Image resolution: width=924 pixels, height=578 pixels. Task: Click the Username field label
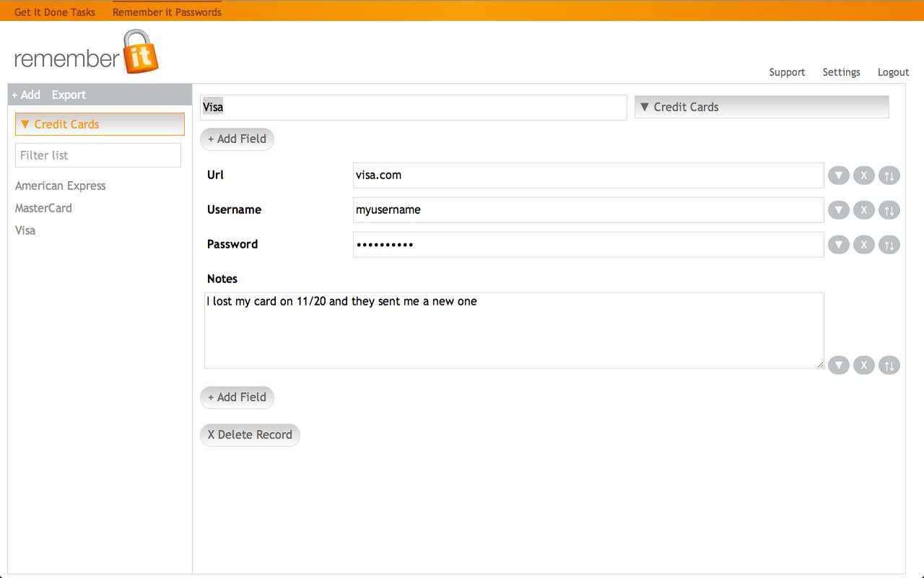coord(234,210)
